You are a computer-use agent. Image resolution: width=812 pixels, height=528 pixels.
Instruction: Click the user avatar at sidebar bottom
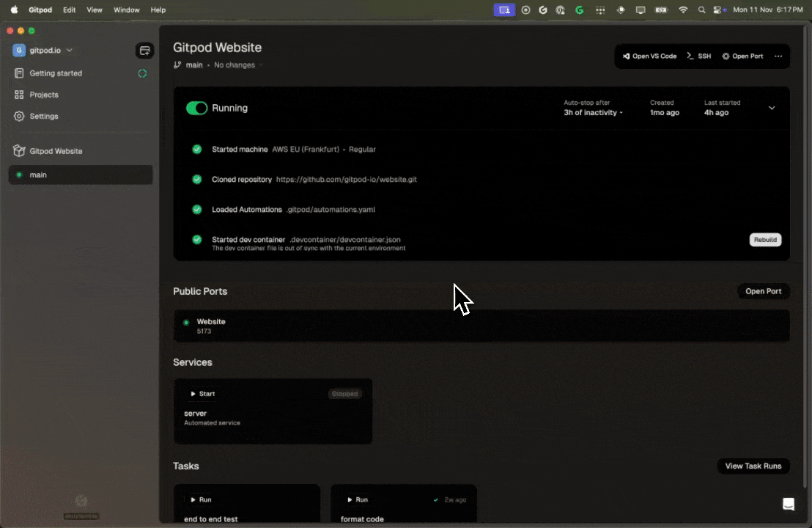click(81, 501)
